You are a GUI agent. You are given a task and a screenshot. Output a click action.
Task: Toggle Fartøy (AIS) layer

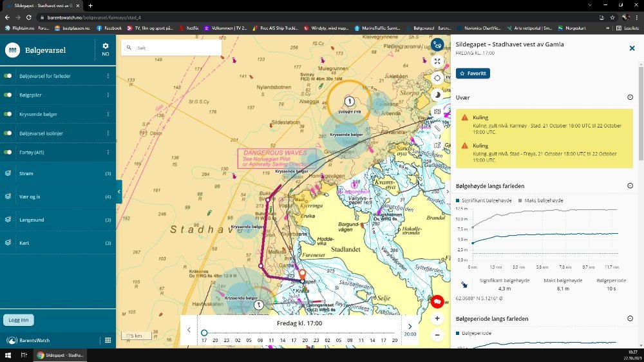click(x=8, y=152)
